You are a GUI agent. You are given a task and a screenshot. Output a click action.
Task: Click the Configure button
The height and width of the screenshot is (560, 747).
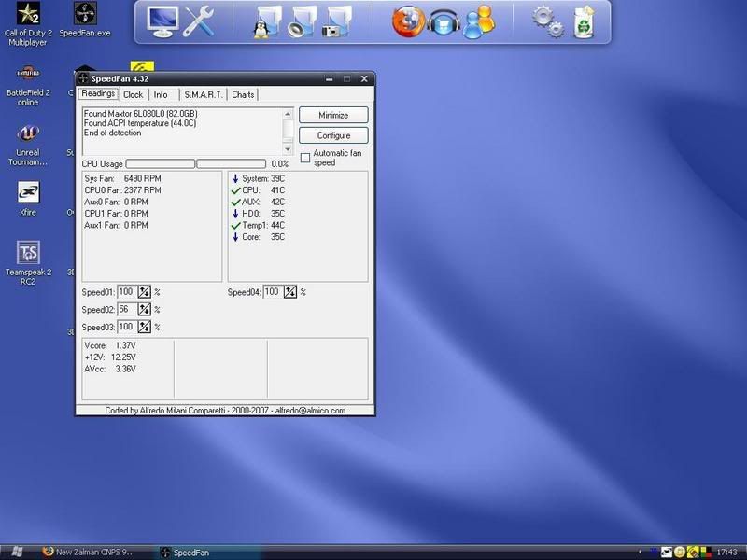pyautogui.click(x=333, y=135)
